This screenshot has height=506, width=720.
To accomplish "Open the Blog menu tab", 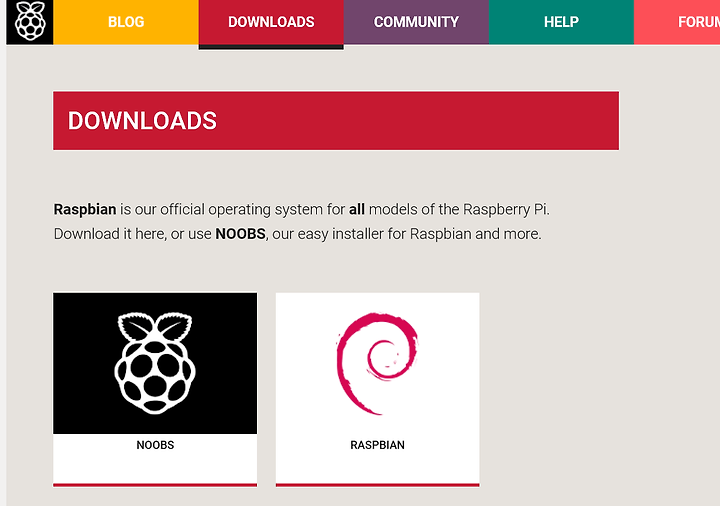I will pos(126,22).
